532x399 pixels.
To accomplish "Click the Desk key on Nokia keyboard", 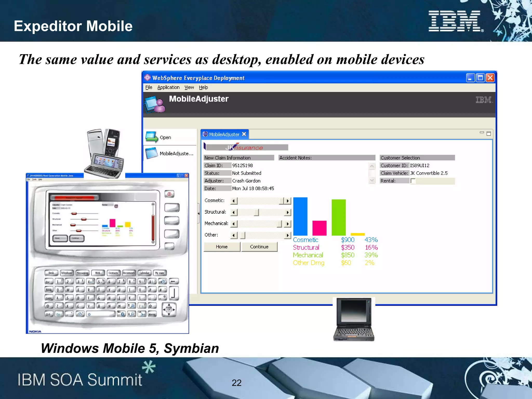I will [x=51, y=273].
